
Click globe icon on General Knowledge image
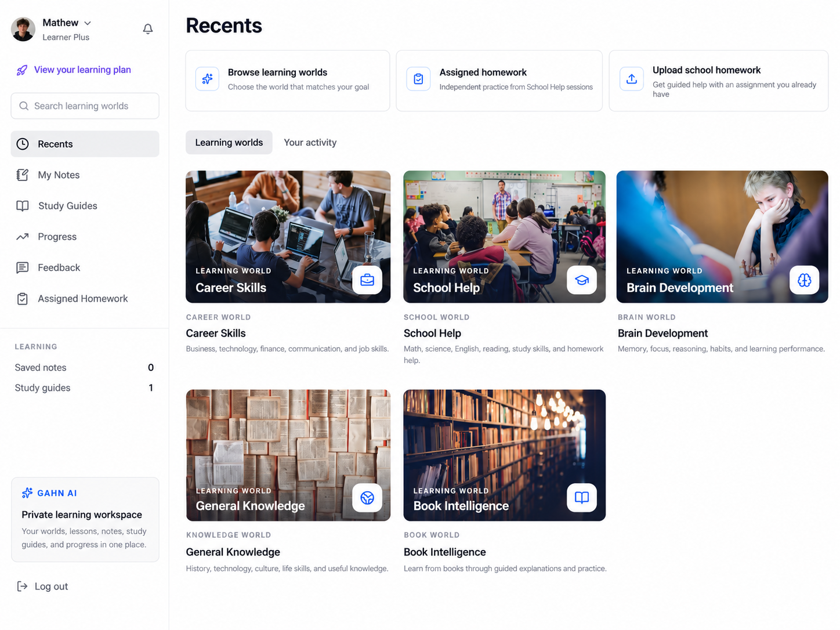(367, 498)
